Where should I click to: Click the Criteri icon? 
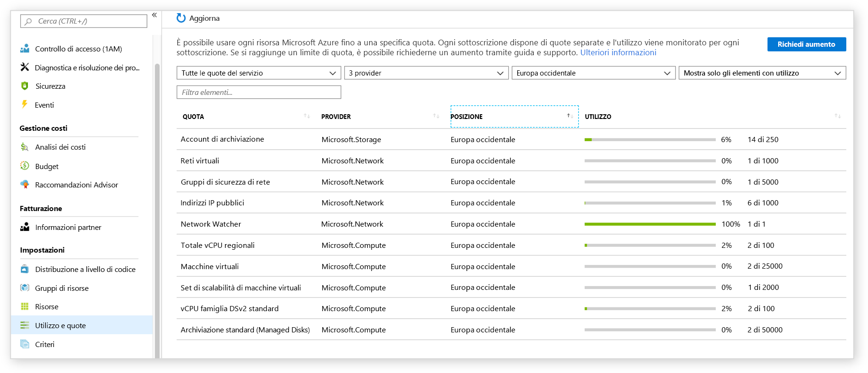click(25, 344)
